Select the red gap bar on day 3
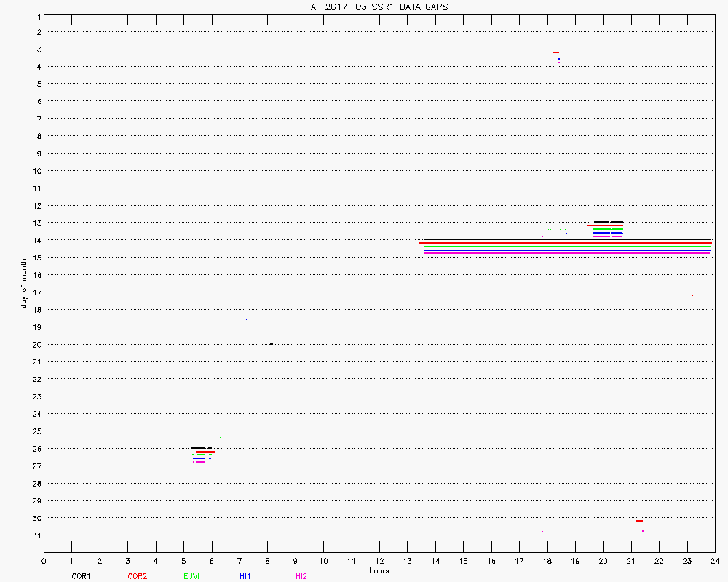This screenshot has height=582, width=728. 555,52
